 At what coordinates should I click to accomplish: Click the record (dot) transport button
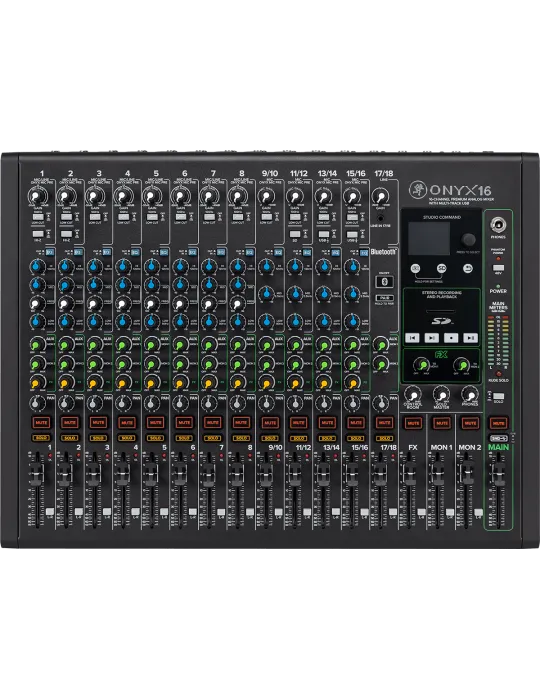pos(451,338)
